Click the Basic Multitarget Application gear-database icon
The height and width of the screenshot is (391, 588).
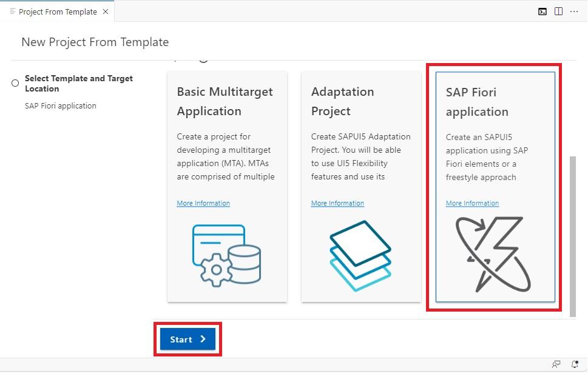coord(226,255)
